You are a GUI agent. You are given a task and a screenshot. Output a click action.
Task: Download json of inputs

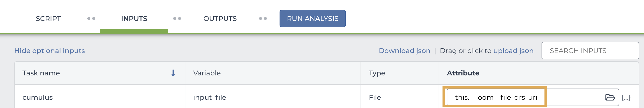click(x=404, y=51)
